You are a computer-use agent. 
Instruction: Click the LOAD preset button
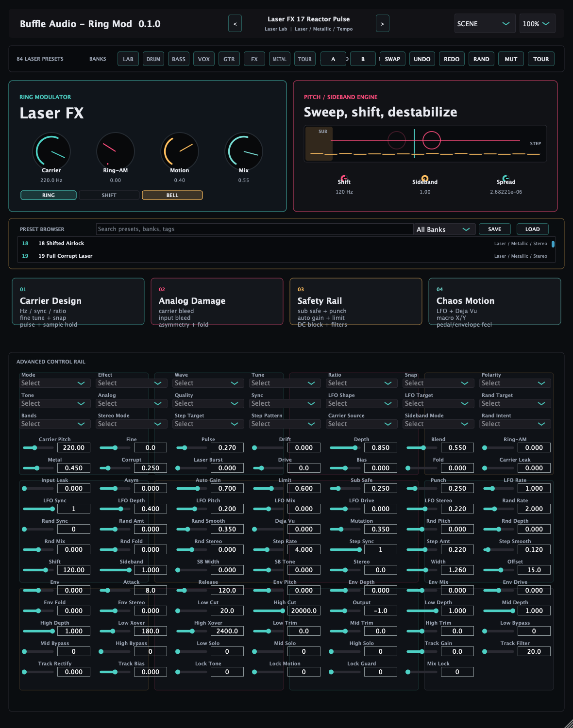tap(533, 229)
